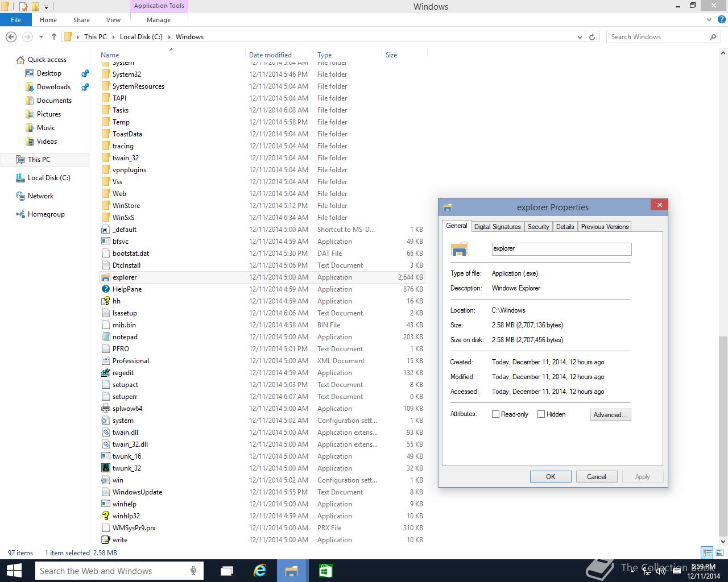Expand the ribbon with chevron
728x582 pixels.
pos(709,20)
